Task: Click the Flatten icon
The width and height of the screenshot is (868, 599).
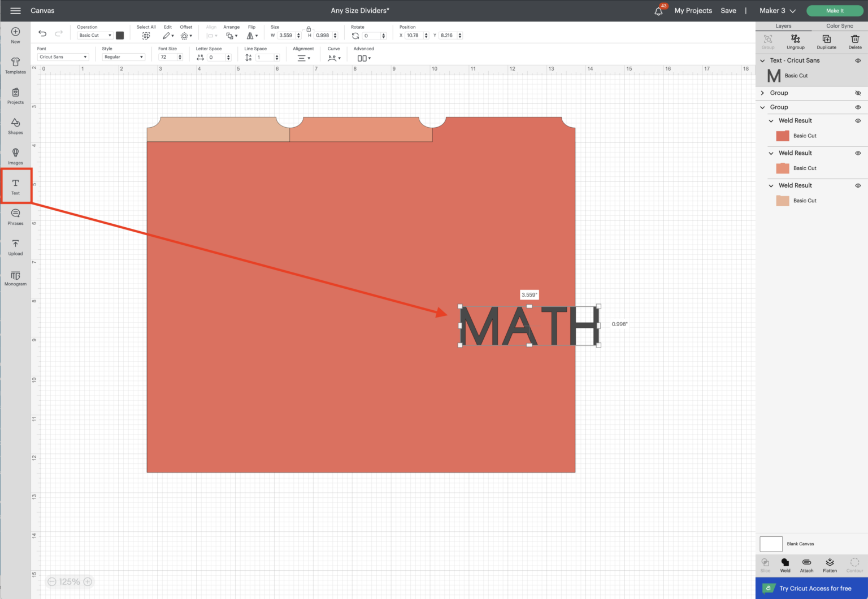Action: (830, 563)
